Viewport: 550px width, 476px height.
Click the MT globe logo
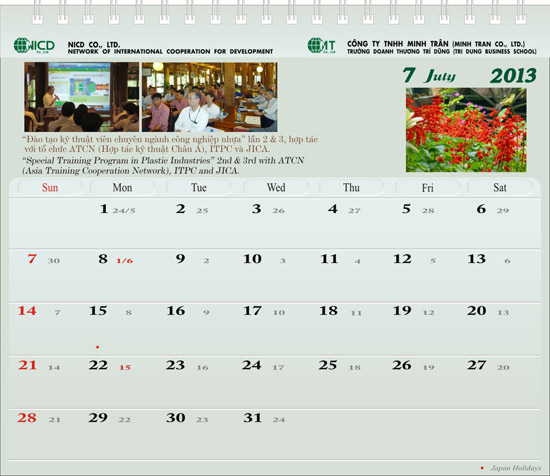[x=321, y=46]
